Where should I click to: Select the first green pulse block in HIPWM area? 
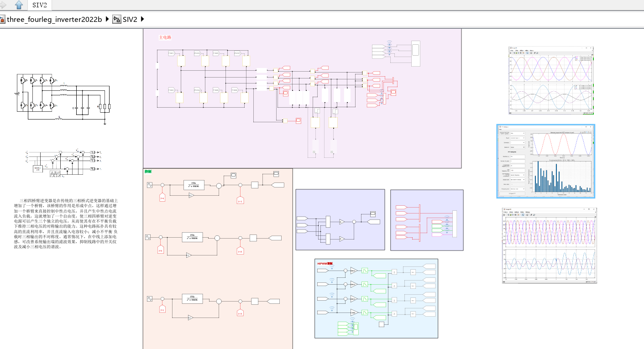click(365, 271)
